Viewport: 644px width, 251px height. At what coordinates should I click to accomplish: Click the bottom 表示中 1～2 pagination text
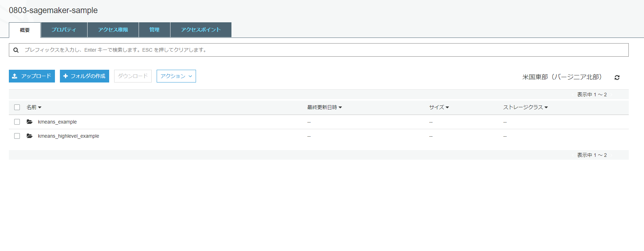click(592, 155)
